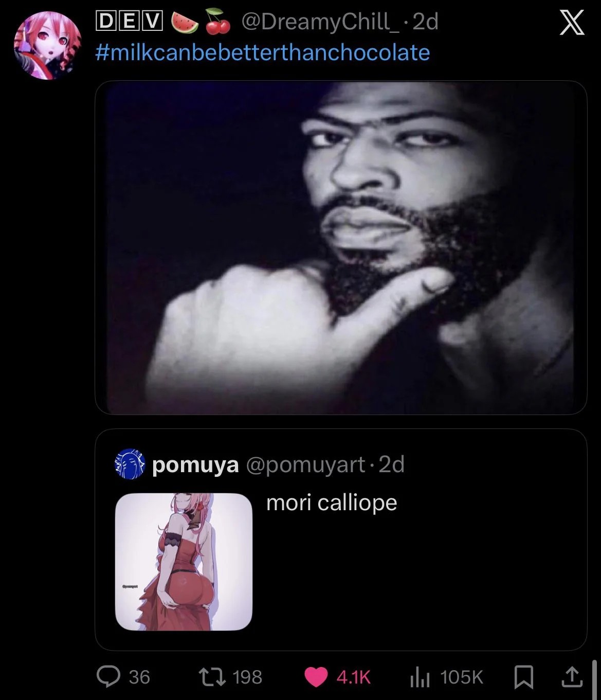
Task: Click the X logo icon
Action: point(571,24)
